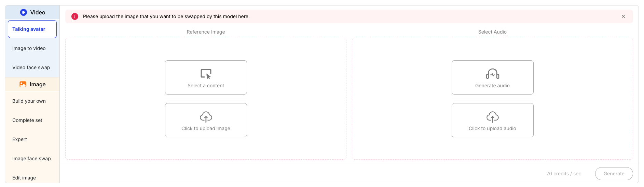The height and width of the screenshot is (187, 644).
Task: Click the orange Image section icon
Action: point(23,84)
